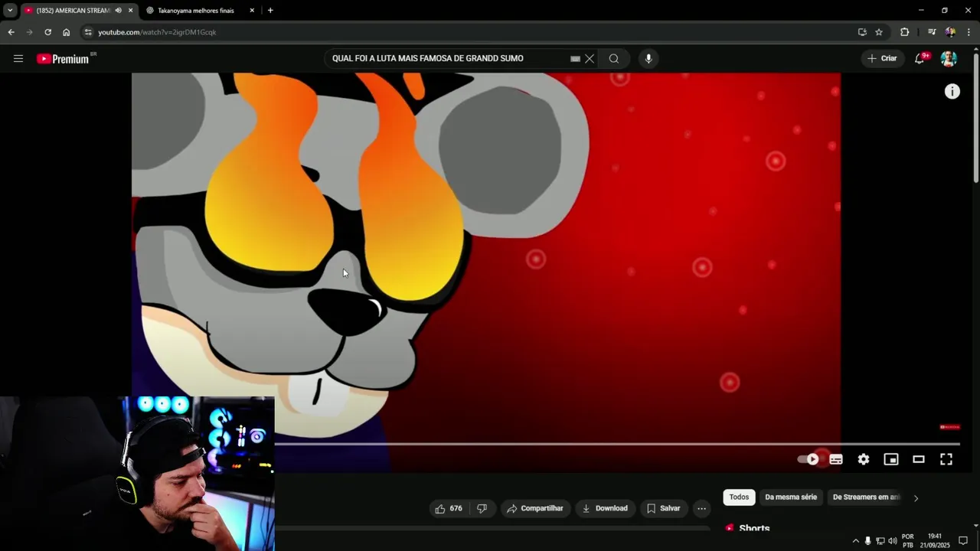Image resolution: width=980 pixels, height=551 pixels.
Task: Show hidden system tray icons
Action: point(855,541)
